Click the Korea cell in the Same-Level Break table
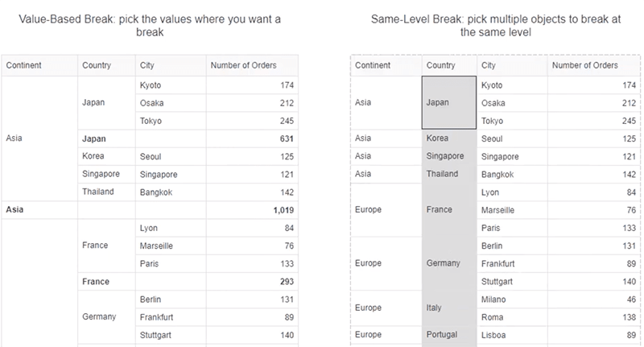 coord(449,138)
